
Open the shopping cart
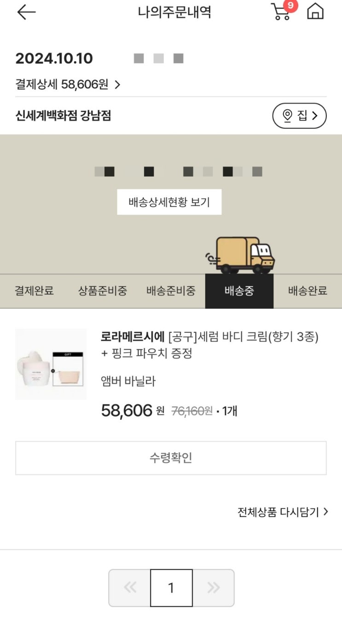point(280,12)
